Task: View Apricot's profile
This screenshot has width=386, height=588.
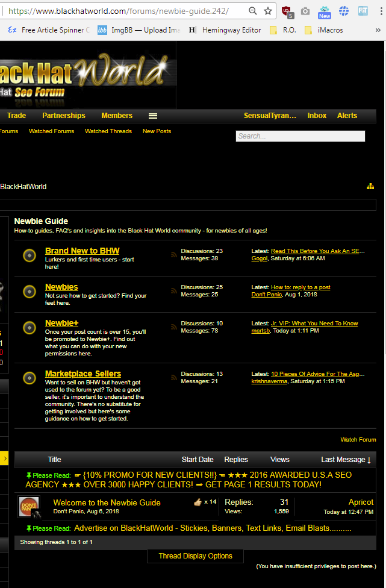Action: tap(361, 502)
